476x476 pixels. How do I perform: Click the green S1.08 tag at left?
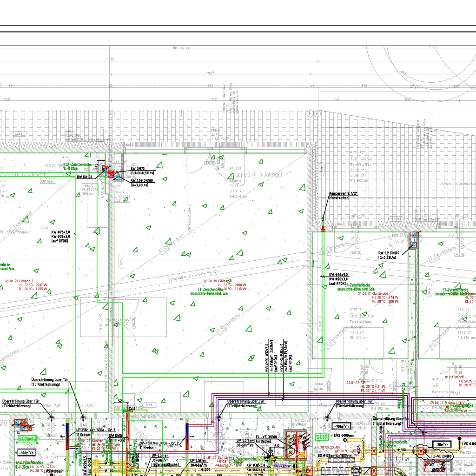coord(26,438)
